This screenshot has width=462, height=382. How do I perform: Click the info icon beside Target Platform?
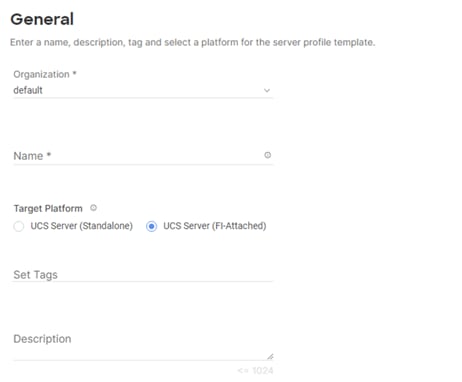point(94,208)
